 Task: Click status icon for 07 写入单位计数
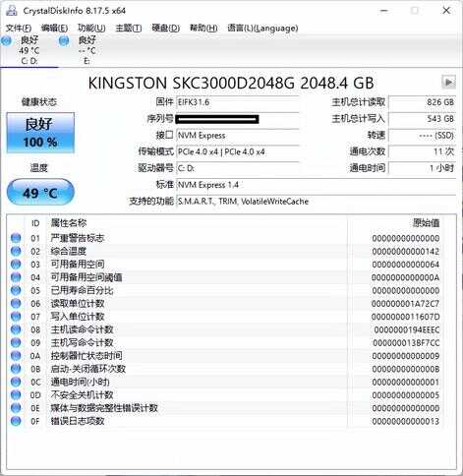pos(16,317)
